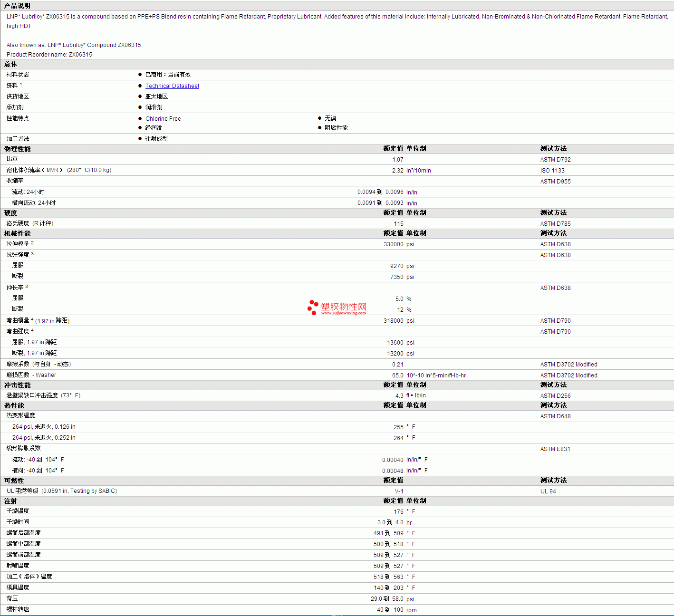Select the 318000 psi flexural modulus value
The width and height of the screenshot is (674, 616).
point(399,321)
